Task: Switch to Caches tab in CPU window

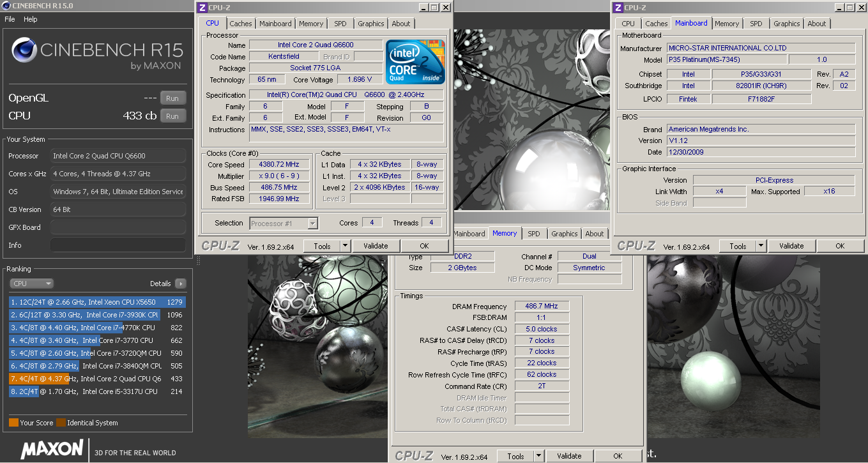Action: 241,24
